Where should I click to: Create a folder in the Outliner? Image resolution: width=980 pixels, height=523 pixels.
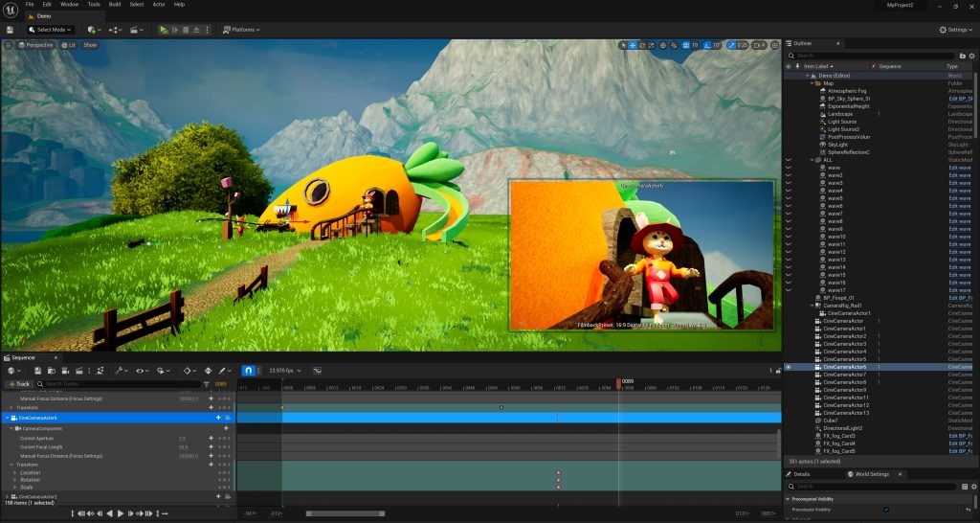point(963,56)
